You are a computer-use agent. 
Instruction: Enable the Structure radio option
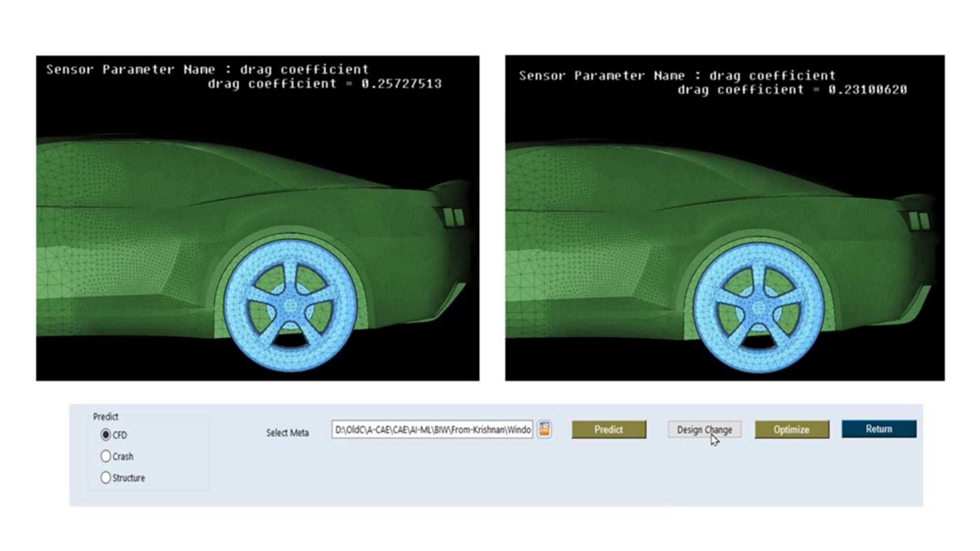click(x=106, y=478)
